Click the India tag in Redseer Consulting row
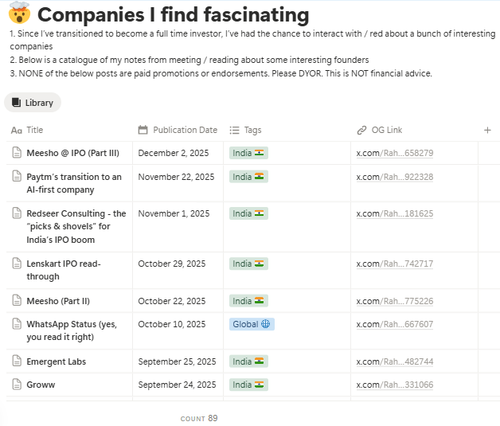Viewport: 500px width, 426px height. (x=248, y=213)
